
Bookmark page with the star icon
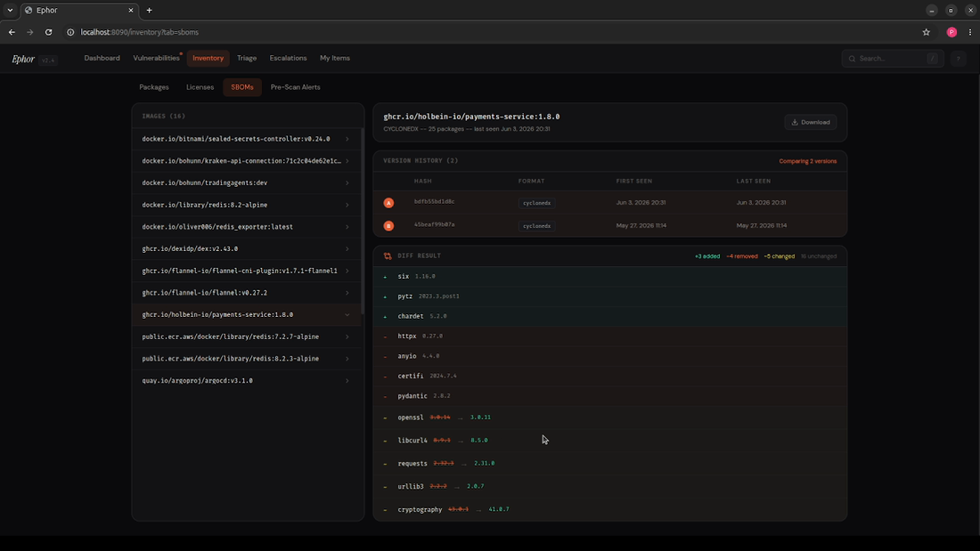tap(927, 32)
